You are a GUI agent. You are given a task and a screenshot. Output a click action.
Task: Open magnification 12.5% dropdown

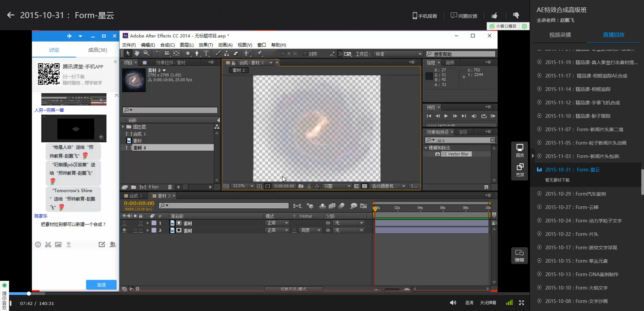(242, 186)
